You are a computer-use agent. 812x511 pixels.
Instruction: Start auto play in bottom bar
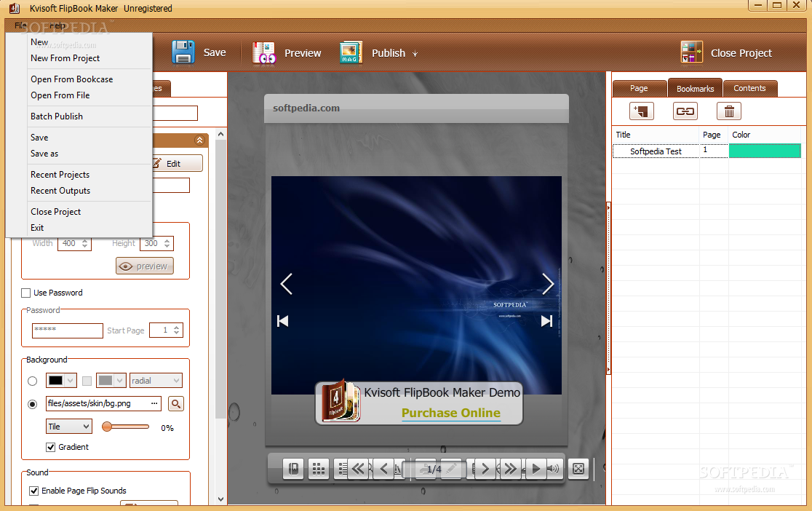(536, 469)
